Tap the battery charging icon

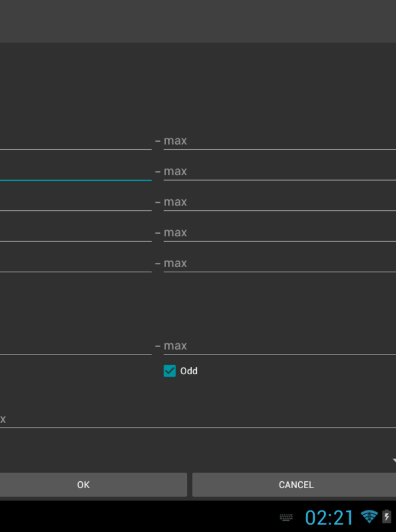point(387,517)
